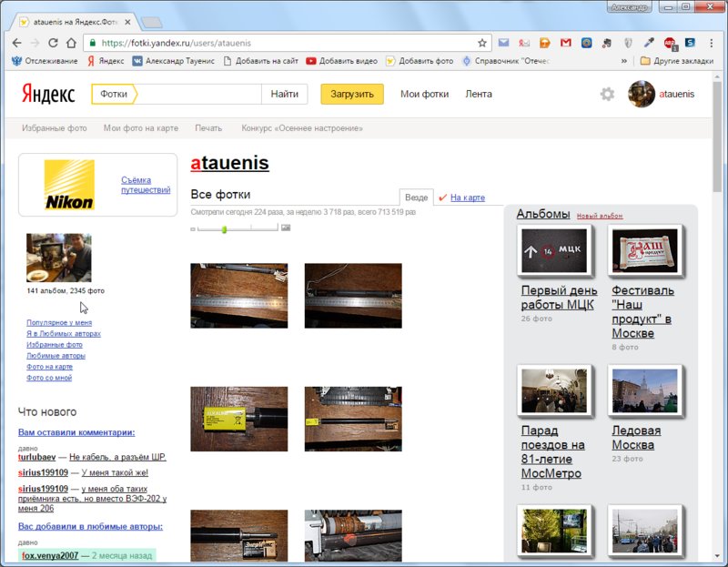Open the Добавить видео bookmark
The image size is (728, 567).
[342, 61]
